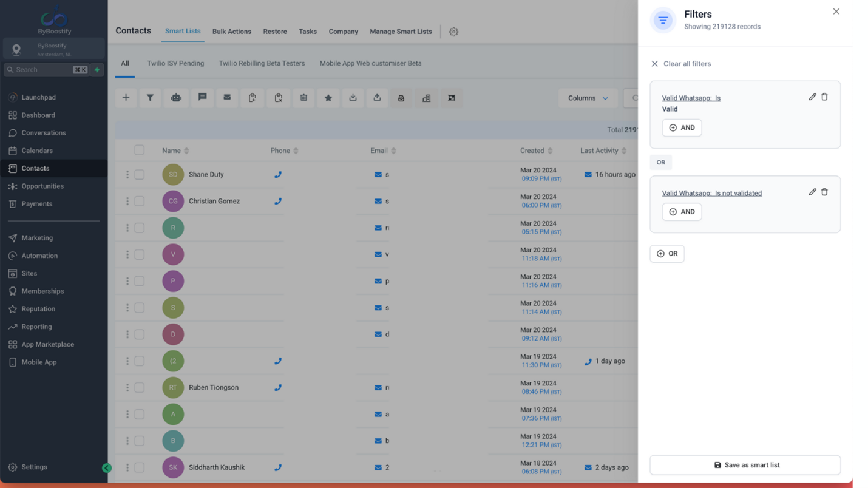Screen dimensions: 868x488
Task: Click the automation robot icon
Action: [176, 98]
